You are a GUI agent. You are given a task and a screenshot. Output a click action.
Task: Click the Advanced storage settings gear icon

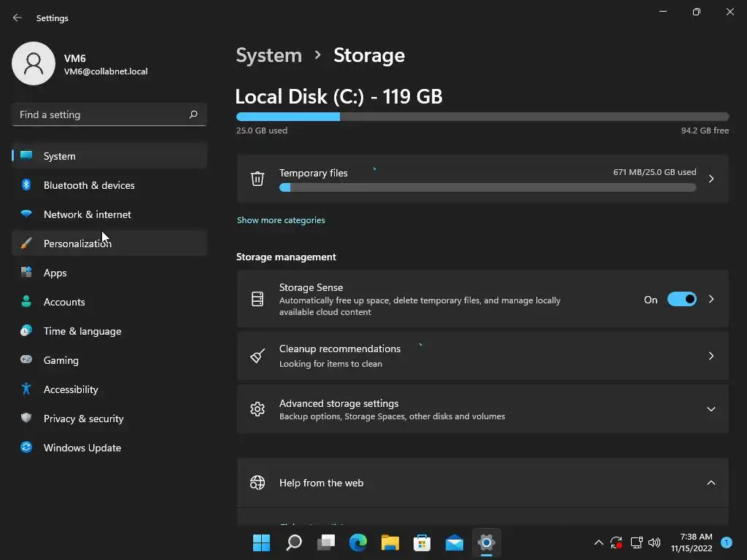tap(258, 409)
